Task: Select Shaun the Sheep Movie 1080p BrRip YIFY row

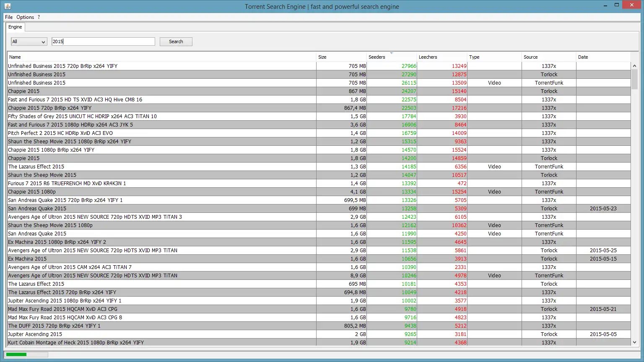Action: click(x=319, y=141)
